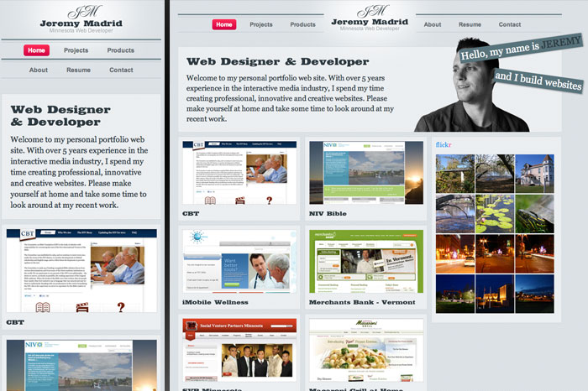Viewport: 588px width, 391px height.
Task: Click the iMobile Wellness title link
Action: pos(215,302)
